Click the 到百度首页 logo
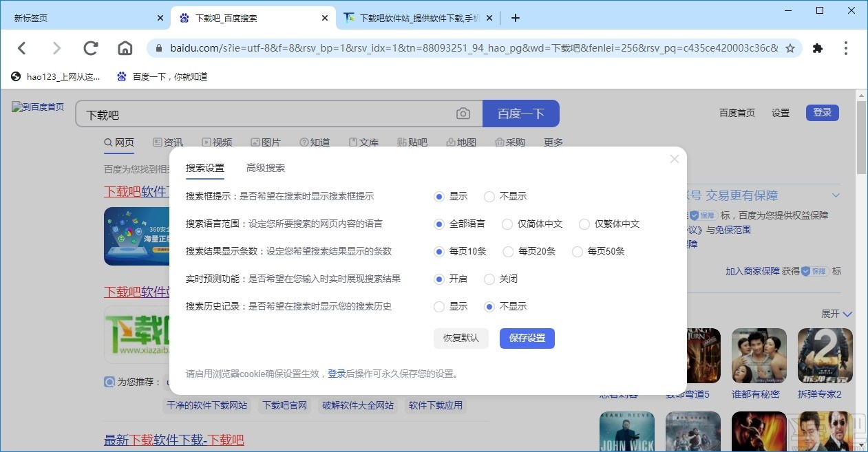The height and width of the screenshot is (452, 868). point(37,107)
